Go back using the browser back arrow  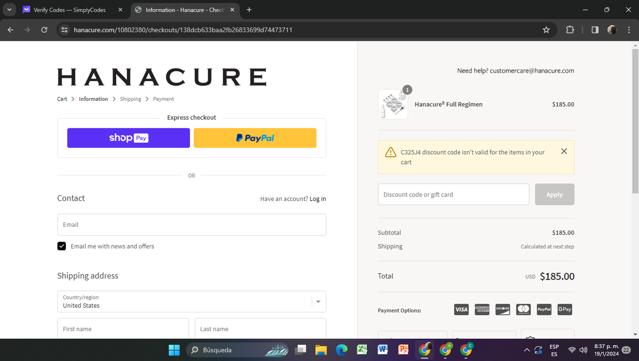[x=11, y=30]
